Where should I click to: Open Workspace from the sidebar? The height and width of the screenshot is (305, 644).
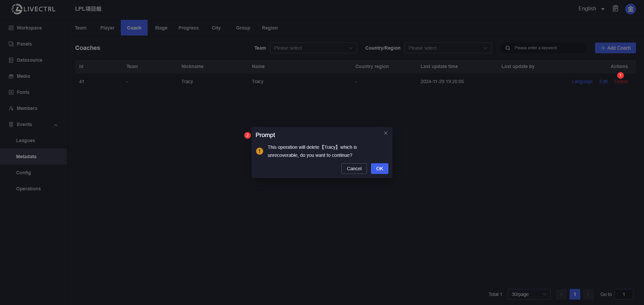[x=29, y=28]
